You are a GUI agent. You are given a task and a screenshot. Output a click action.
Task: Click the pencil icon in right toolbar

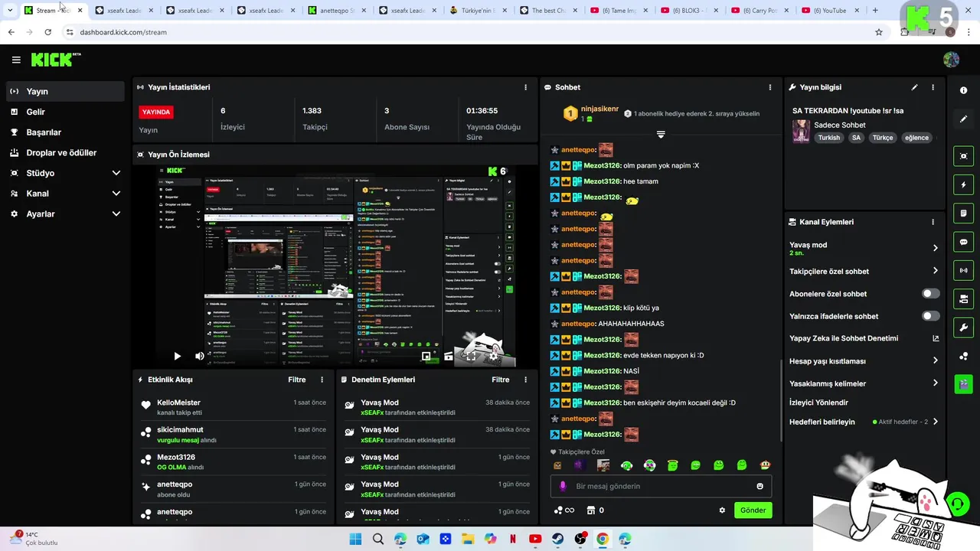point(963,119)
